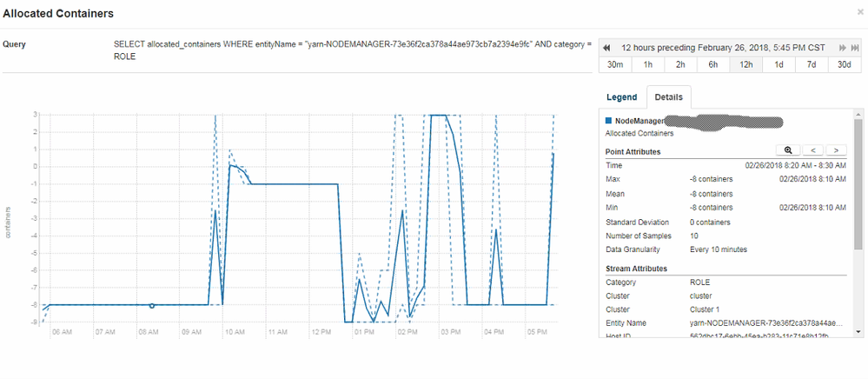Click the query text starting with SELECT allocated_containers

pyautogui.click(x=352, y=50)
